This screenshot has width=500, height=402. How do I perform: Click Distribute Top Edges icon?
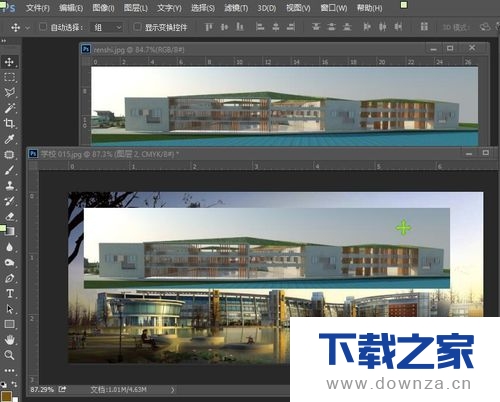pos(316,27)
